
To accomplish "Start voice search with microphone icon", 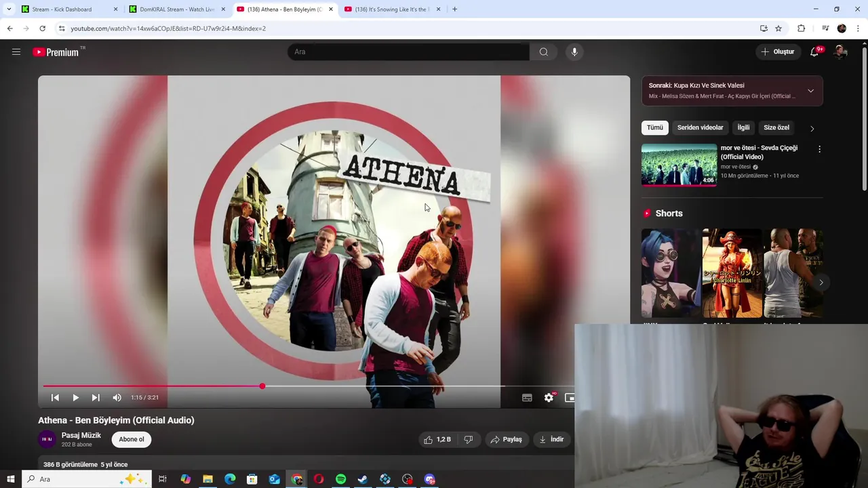I will pos(574,52).
